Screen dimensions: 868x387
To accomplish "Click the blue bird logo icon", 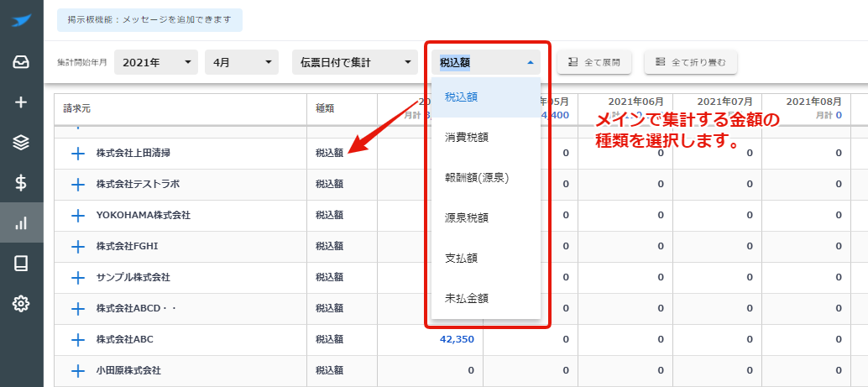I will (x=21, y=21).
